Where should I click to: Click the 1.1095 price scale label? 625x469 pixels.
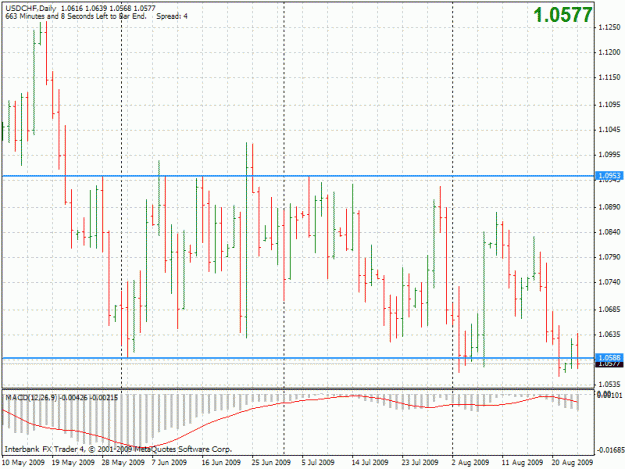609,104
